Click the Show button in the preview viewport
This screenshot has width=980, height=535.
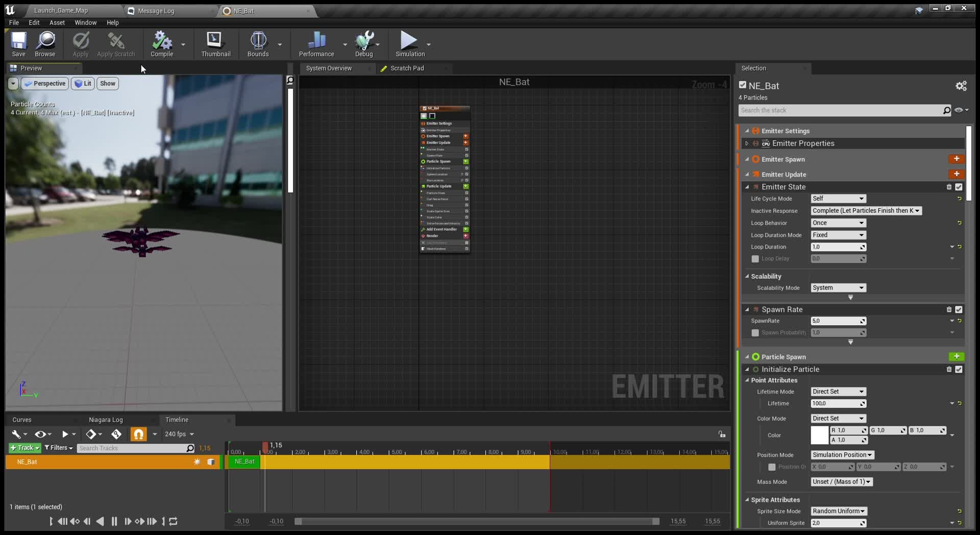[108, 84]
